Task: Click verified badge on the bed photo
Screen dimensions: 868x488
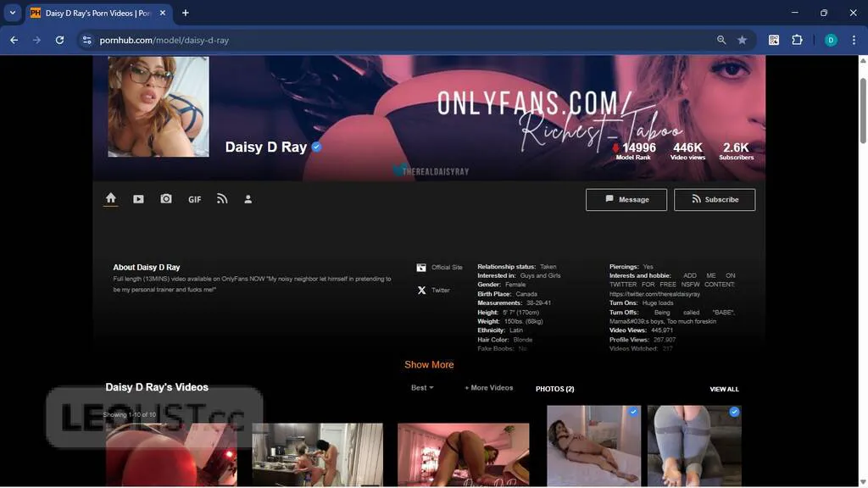Action: click(x=633, y=412)
